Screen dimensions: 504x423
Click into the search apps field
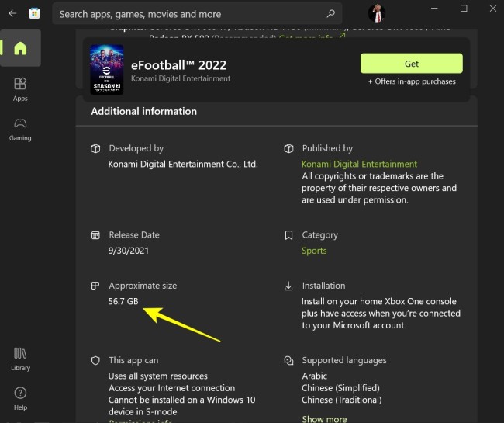197,14
